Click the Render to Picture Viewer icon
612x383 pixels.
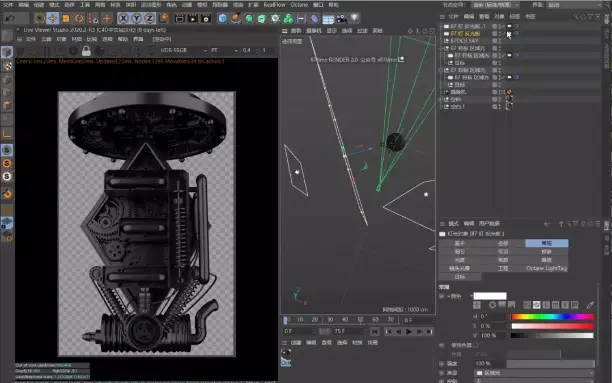[x=192, y=18]
